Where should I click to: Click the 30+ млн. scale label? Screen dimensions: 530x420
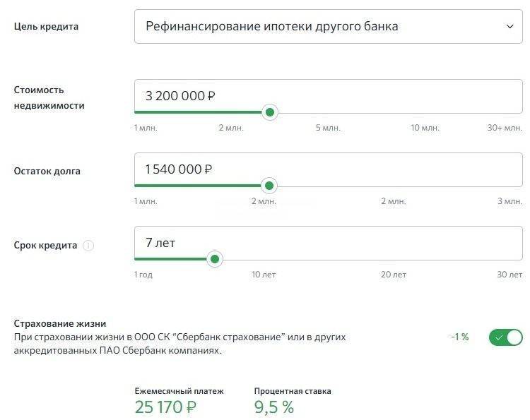pos(505,128)
